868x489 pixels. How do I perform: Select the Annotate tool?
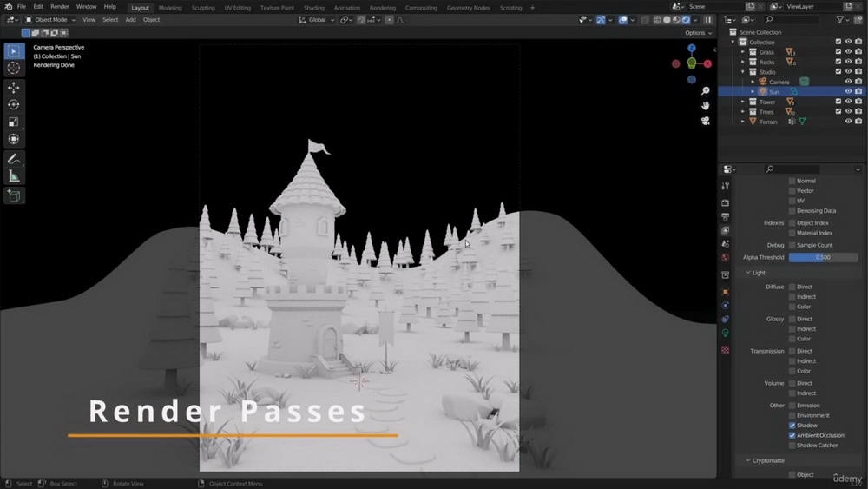pyautogui.click(x=14, y=159)
